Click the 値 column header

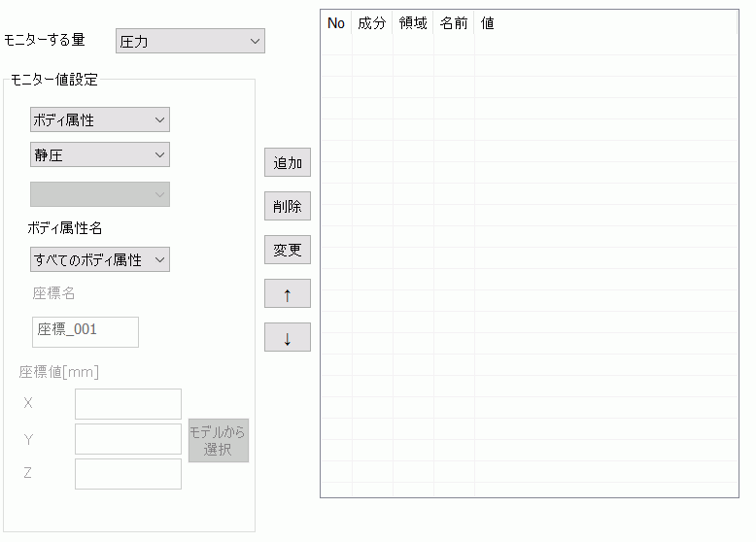(488, 23)
